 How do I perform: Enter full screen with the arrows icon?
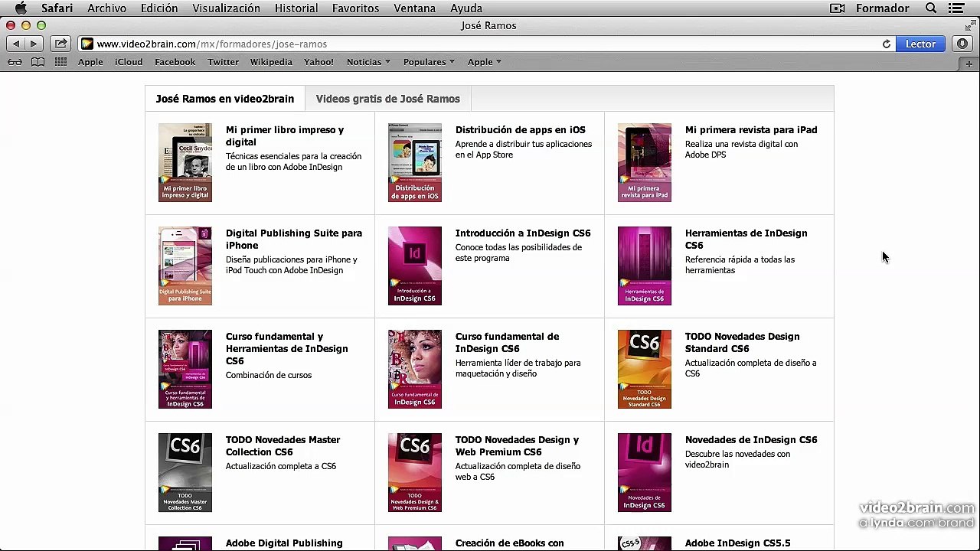click(970, 26)
